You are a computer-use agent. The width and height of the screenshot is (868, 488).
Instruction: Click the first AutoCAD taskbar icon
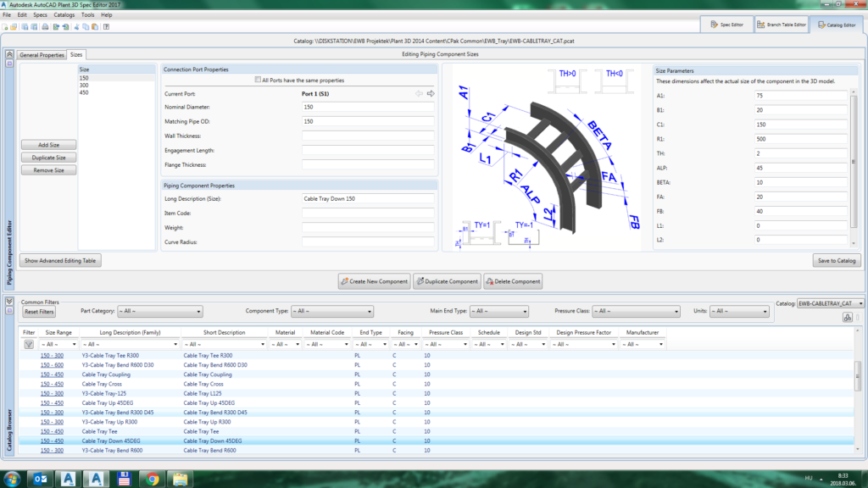(x=68, y=479)
